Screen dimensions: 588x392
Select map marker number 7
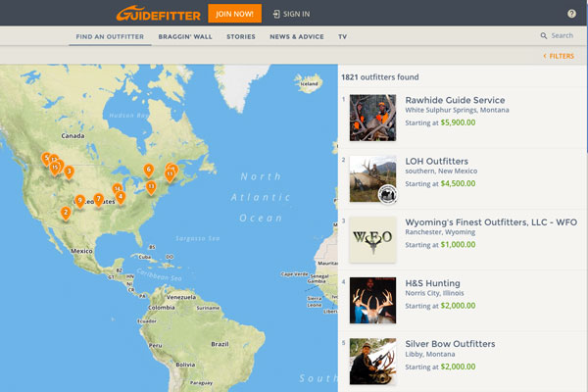(99, 200)
